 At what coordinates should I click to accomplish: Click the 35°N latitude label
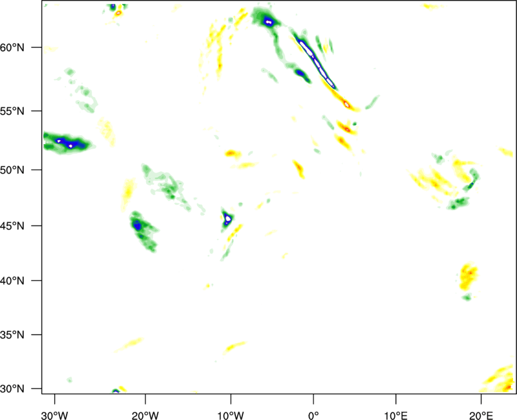[x=12, y=335]
